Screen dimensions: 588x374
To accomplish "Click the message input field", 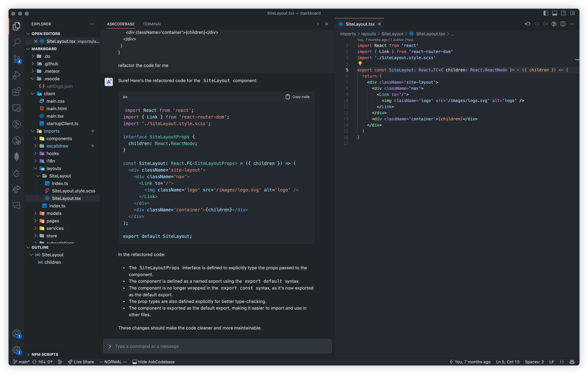I will (217, 346).
